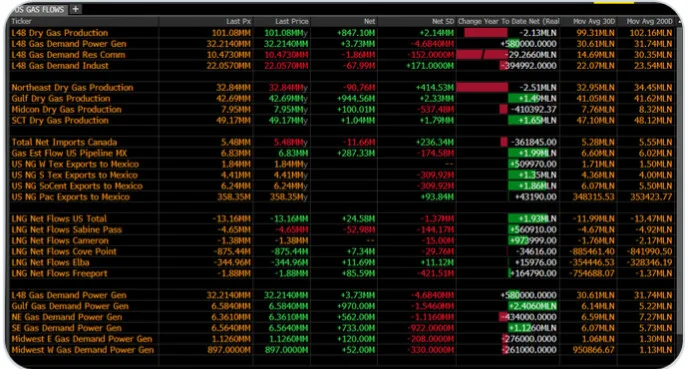
Task: Select US NG W Tex Exports to Mexico
Action: pyautogui.click(x=75, y=164)
